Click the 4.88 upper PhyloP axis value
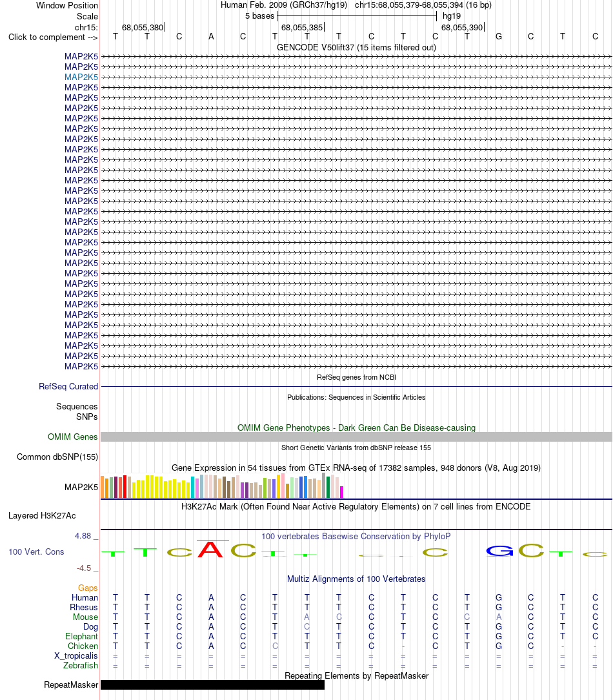Screen dimensions: 613x700 (83, 536)
